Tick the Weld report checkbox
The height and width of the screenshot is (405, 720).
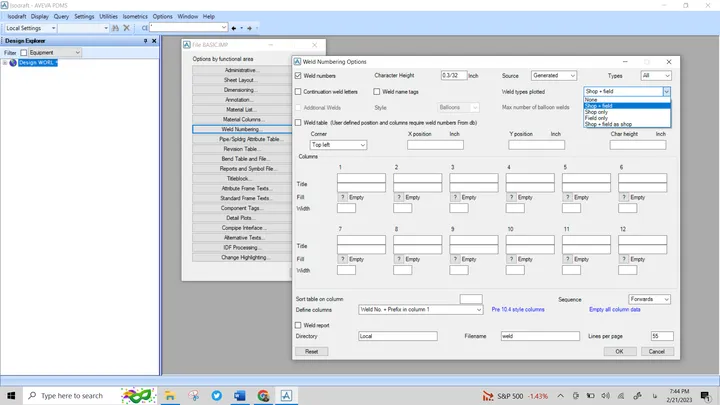pyautogui.click(x=298, y=325)
